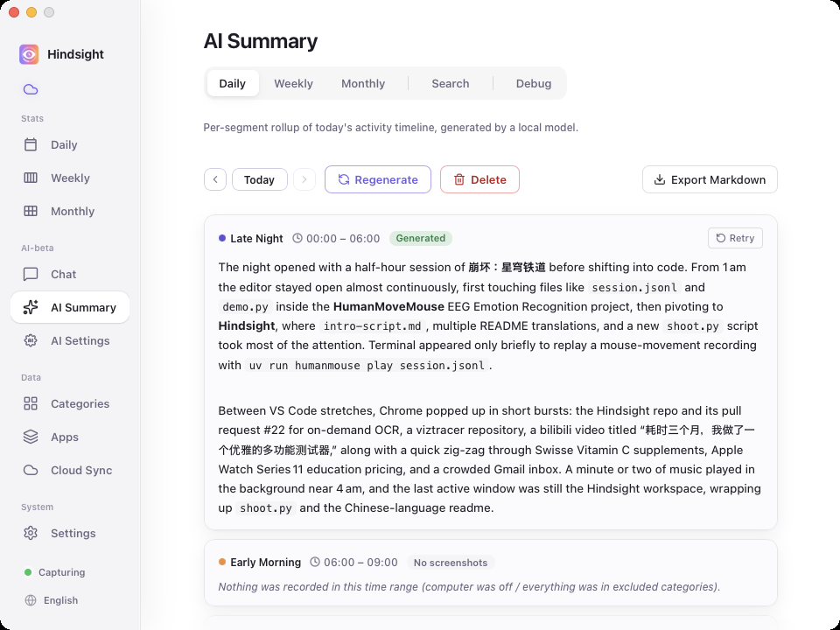
Task: Click the grid icon beside Monthly stats
Action: click(x=31, y=211)
